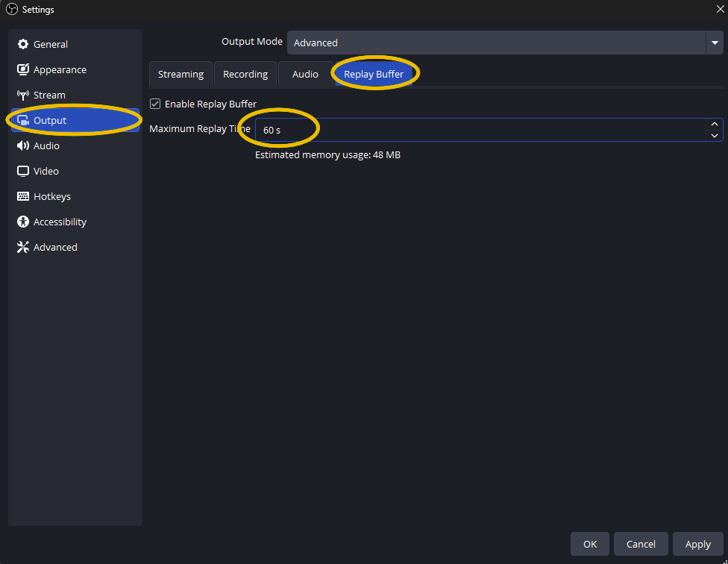The width and height of the screenshot is (728, 564).
Task: Open the Output Mode dropdown arrow
Action: [715, 43]
